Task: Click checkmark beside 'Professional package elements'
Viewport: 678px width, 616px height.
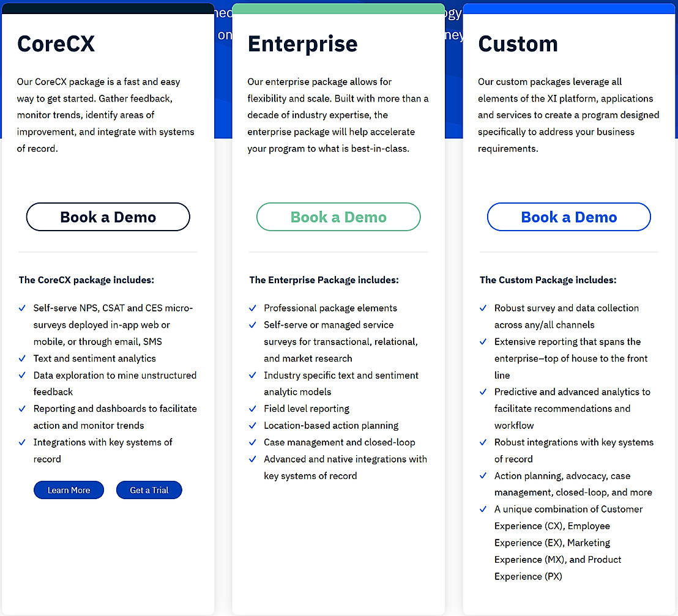Action: [x=253, y=308]
